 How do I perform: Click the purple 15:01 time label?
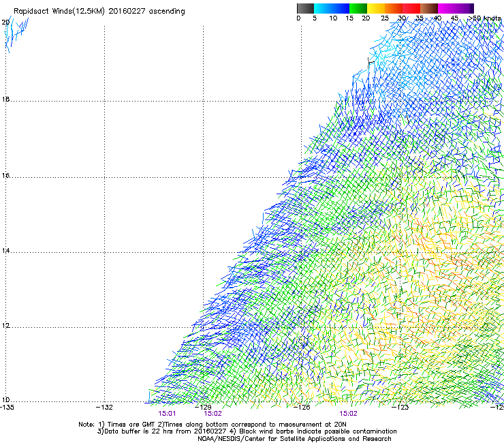(x=167, y=414)
